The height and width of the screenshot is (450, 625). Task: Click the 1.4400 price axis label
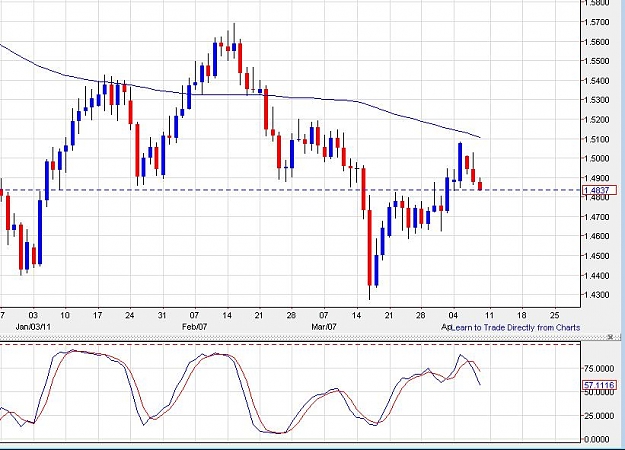click(597, 276)
